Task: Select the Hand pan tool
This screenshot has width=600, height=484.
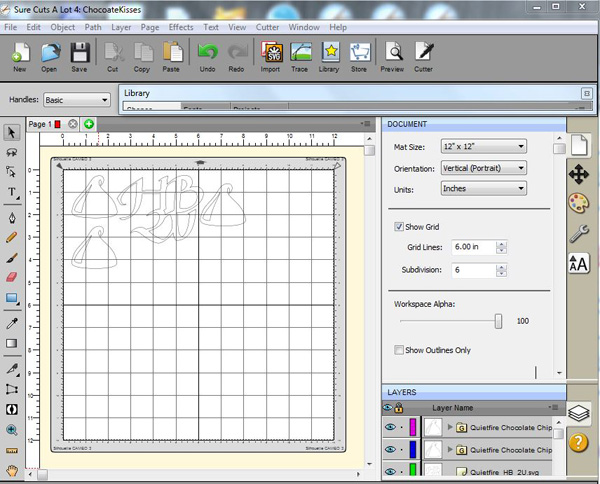Action: (x=12, y=469)
